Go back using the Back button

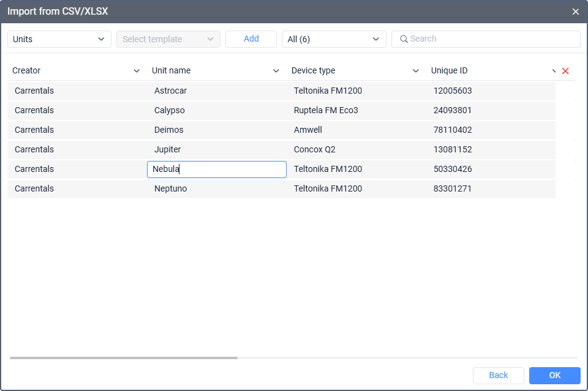pos(499,375)
